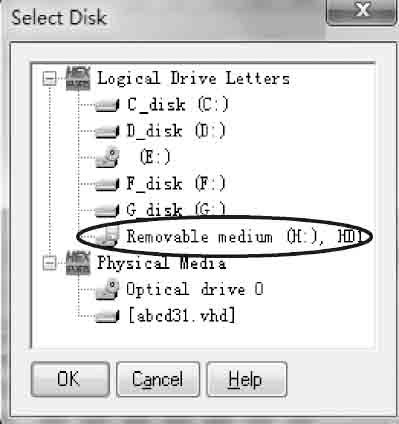The image size is (399, 424).
Task: Click the D_disk drive icon
Action: point(107,131)
